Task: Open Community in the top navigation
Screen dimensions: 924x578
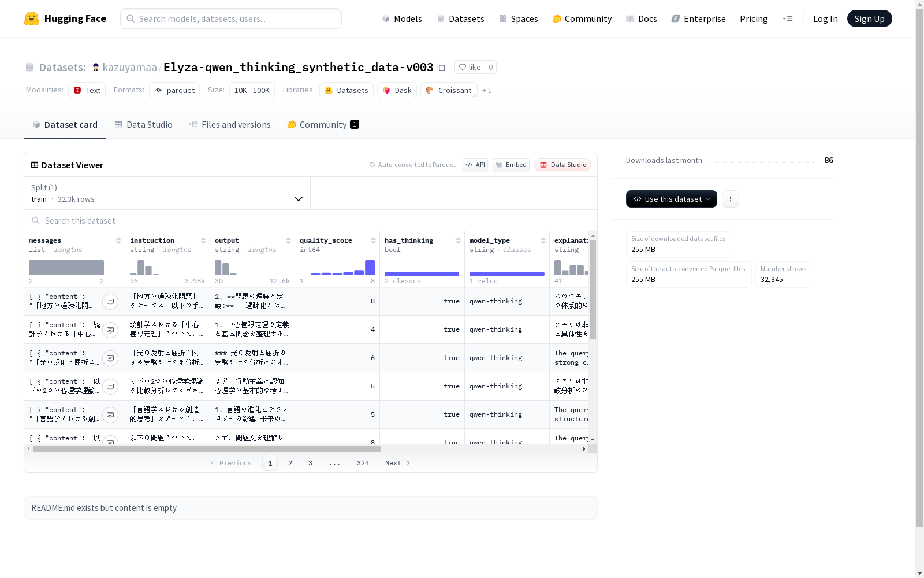Action: pyautogui.click(x=582, y=18)
